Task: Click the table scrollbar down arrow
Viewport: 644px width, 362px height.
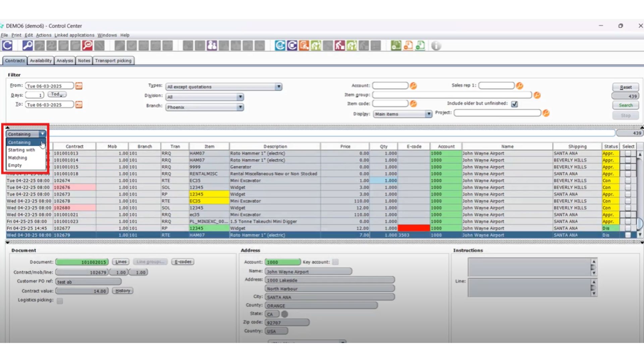Action: (x=640, y=235)
